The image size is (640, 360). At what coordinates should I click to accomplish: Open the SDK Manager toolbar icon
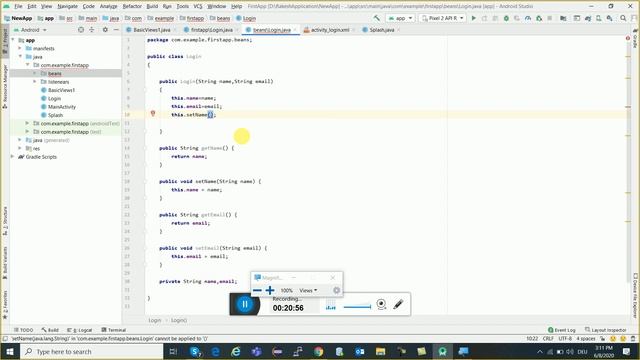[609, 18]
